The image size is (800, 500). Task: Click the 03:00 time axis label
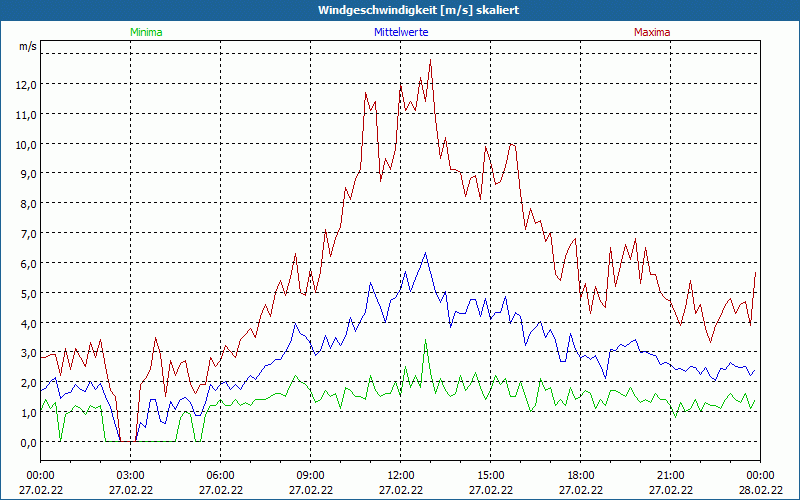(131, 475)
